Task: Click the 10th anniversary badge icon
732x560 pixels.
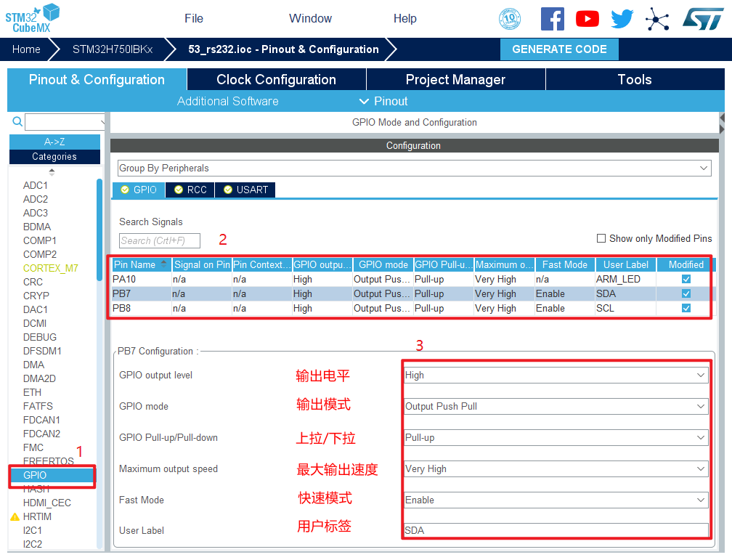Action: 510,19
